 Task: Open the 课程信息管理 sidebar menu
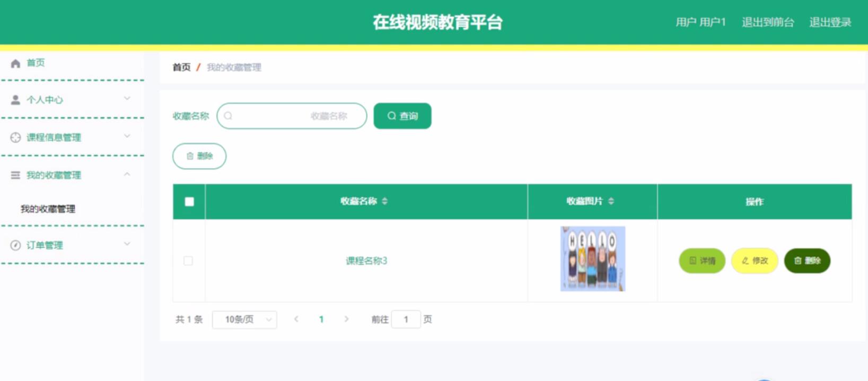tap(72, 137)
